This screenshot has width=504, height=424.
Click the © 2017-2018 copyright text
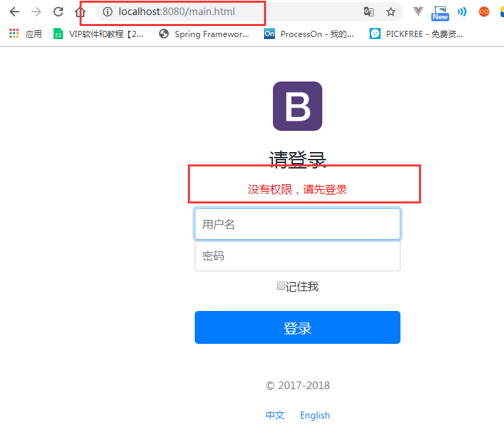[x=298, y=386]
